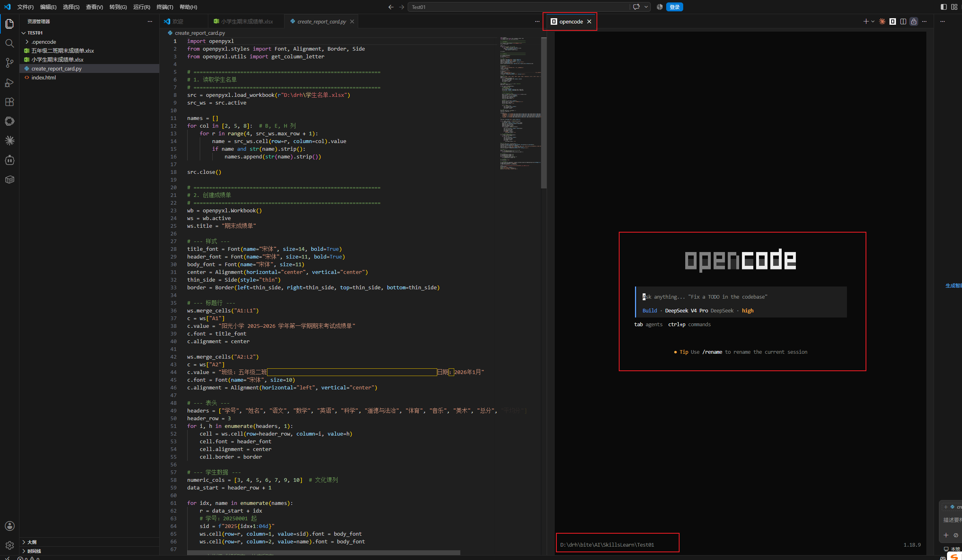Open the 转到(G) menu
This screenshot has height=560, width=962.
click(x=118, y=7)
